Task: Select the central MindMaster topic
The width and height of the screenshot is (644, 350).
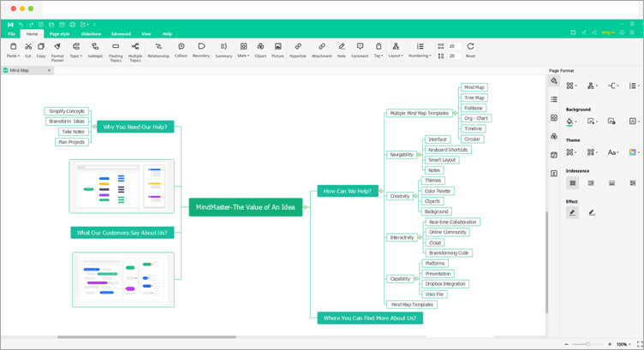Action: coord(246,207)
